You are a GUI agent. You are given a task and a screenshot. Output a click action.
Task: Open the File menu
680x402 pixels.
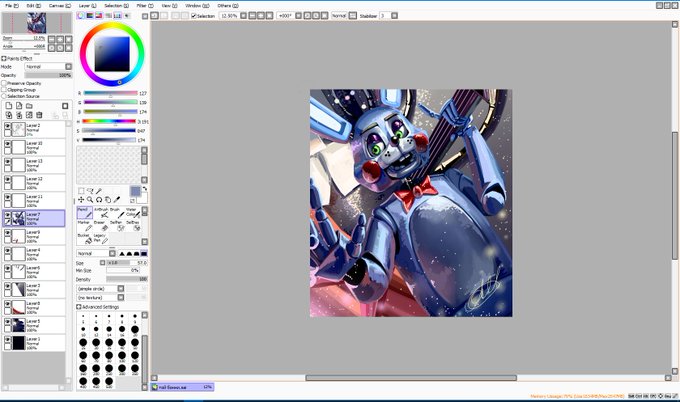[12, 6]
